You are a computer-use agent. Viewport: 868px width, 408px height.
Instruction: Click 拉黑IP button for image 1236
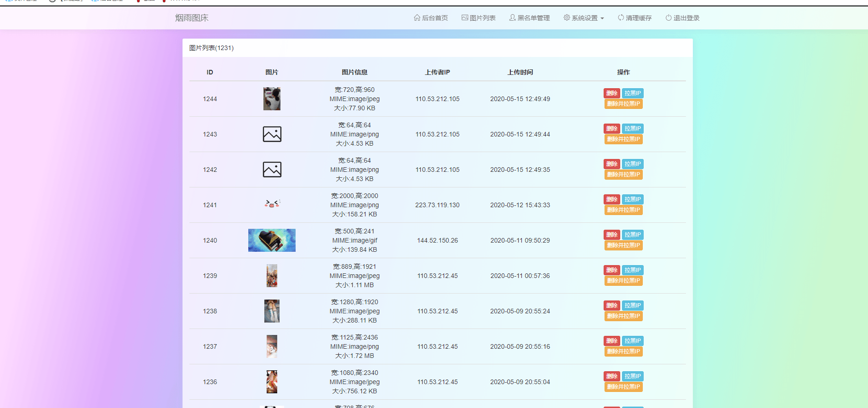[633, 376]
